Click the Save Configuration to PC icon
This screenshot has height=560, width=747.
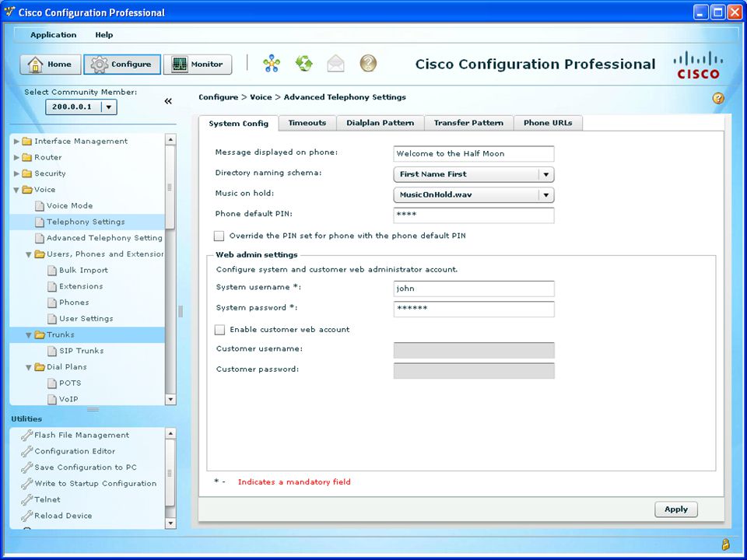[26, 467]
